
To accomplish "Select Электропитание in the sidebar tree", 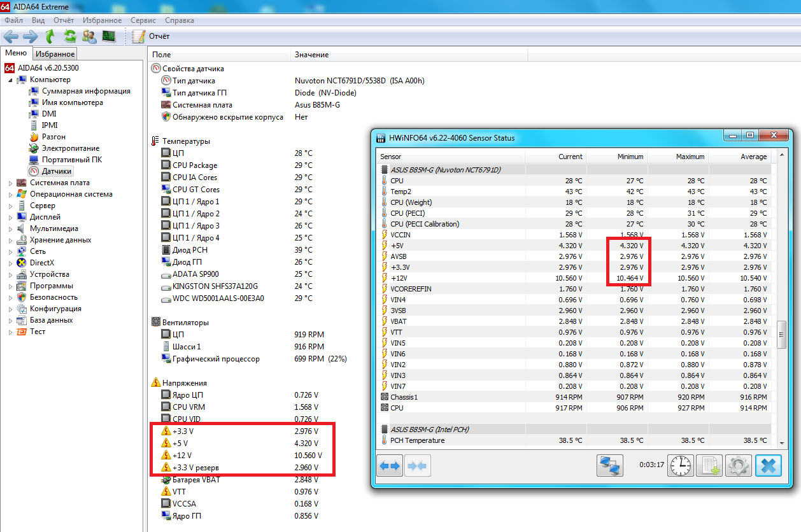I will [70, 148].
